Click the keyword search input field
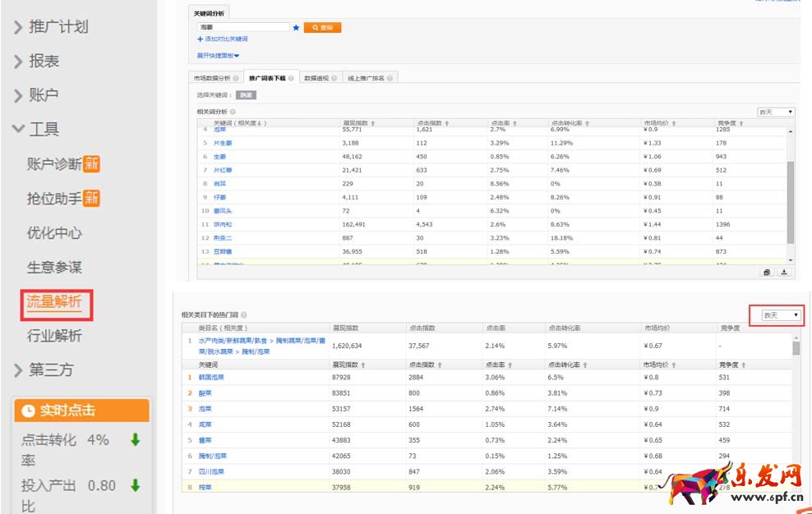 (243, 27)
